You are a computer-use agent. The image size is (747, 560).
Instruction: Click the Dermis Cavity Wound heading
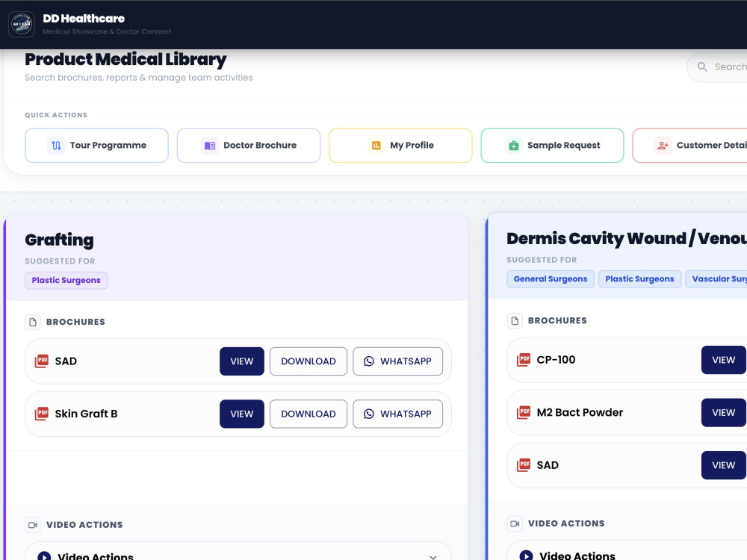point(627,239)
